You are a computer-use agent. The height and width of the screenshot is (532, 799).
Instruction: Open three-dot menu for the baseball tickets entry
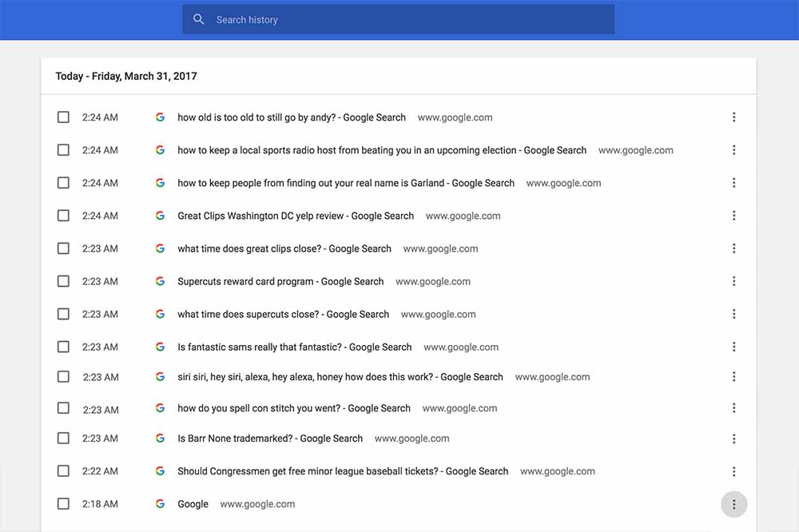[733, 471]
